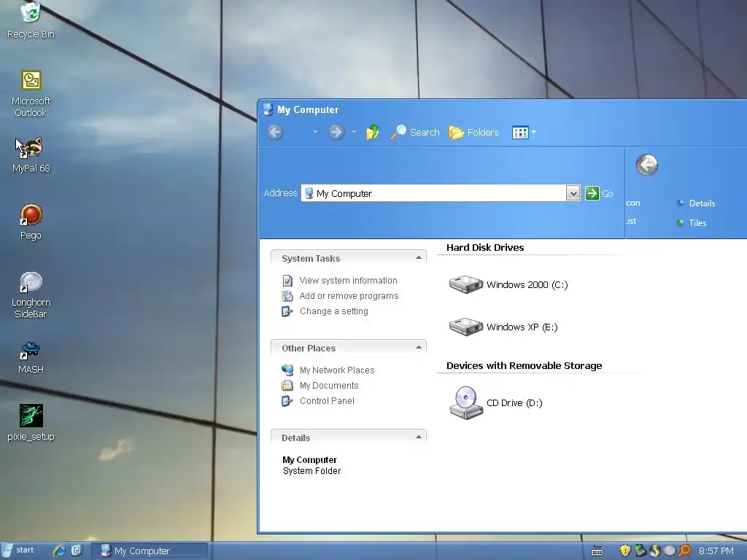Collapse the Details panel

click(419, 437)
